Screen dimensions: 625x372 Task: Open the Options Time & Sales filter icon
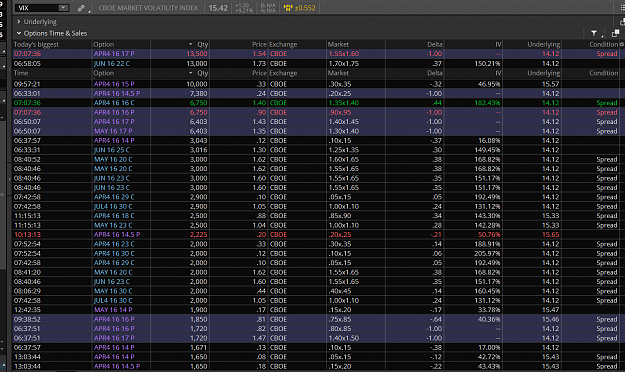594,33
